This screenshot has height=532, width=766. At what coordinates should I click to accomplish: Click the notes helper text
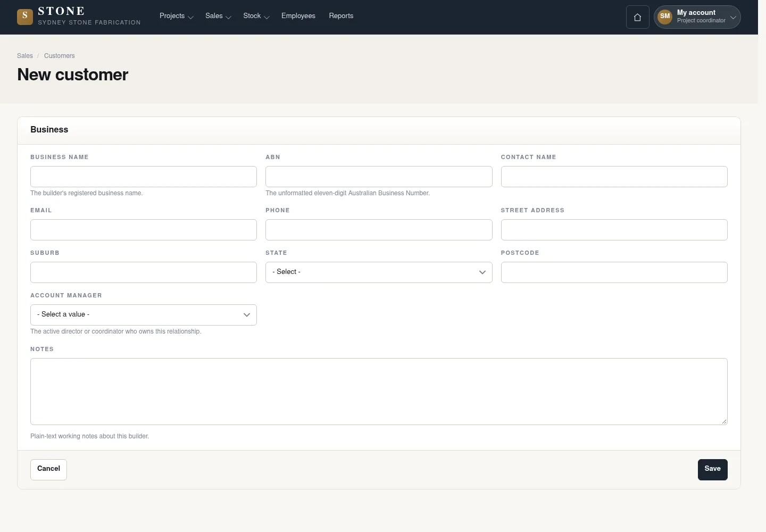click(89, 436)
